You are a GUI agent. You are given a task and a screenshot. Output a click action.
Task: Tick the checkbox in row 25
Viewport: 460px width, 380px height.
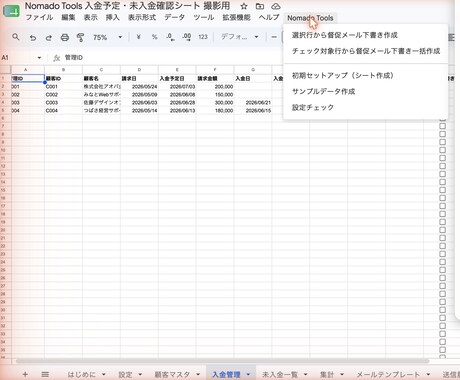click(443, 270)
